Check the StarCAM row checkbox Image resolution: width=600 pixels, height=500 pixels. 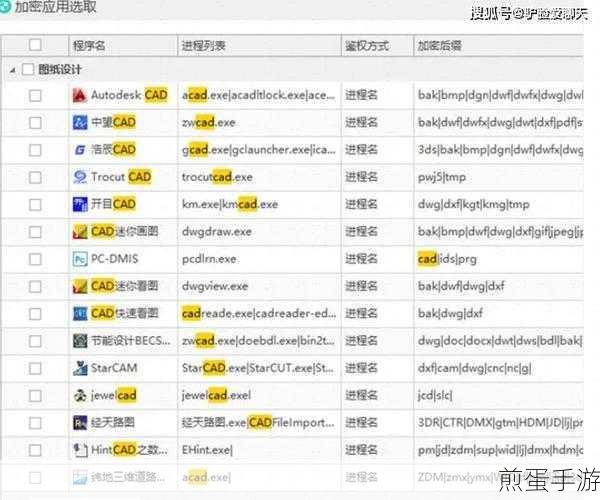point(35,368)
